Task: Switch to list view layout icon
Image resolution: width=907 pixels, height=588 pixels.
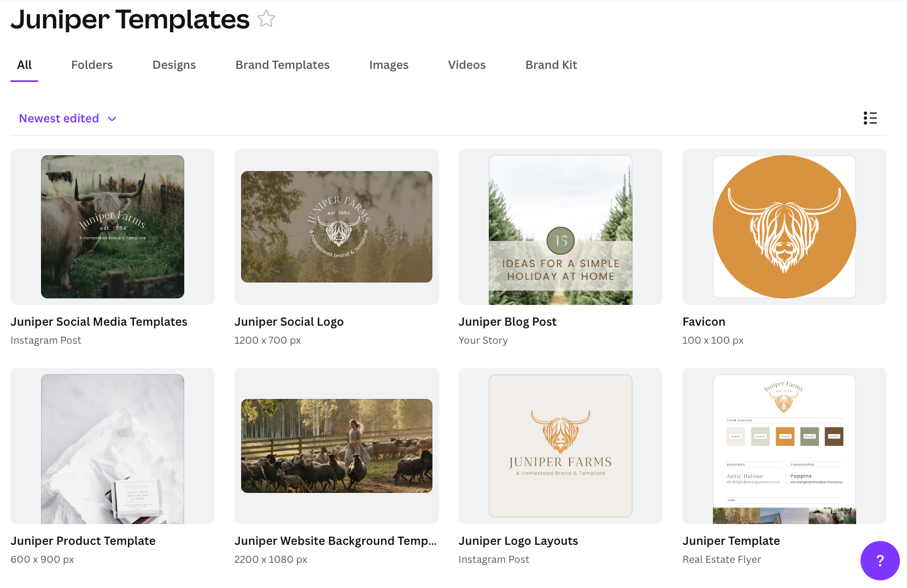Action: pyautogui.click(x=870, y=118)
